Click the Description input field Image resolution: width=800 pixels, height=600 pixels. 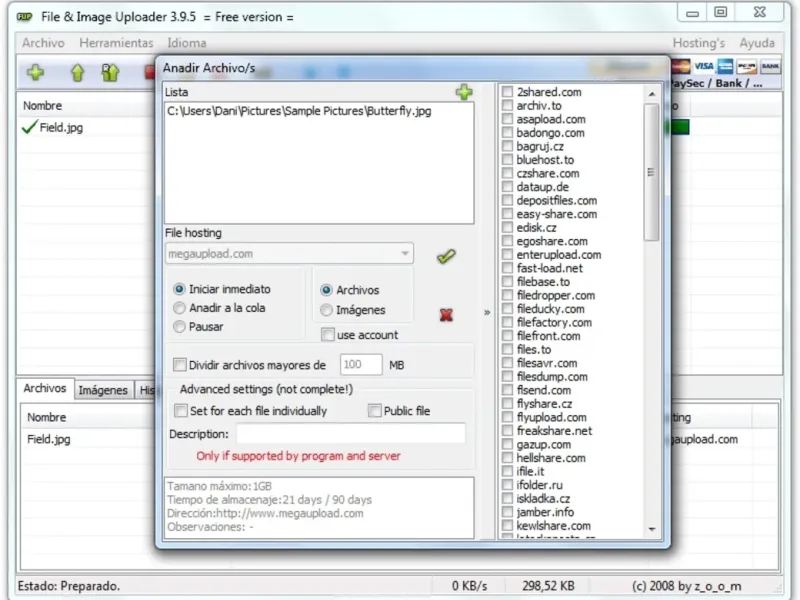pos(351,434)
